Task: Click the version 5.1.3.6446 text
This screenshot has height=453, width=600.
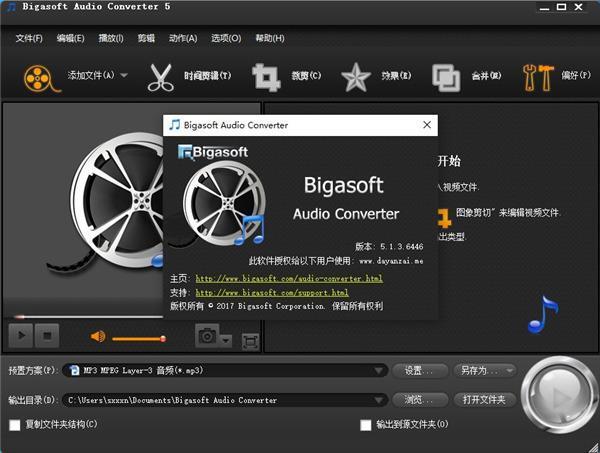Action: (389, 247)
